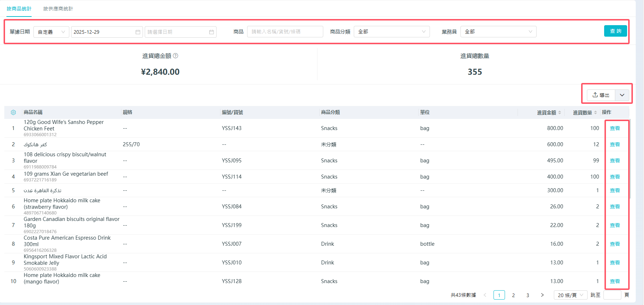Click the help icon beside 進貨總金額
The width and height of the screenshot is (644, 305).
(176, 56)
